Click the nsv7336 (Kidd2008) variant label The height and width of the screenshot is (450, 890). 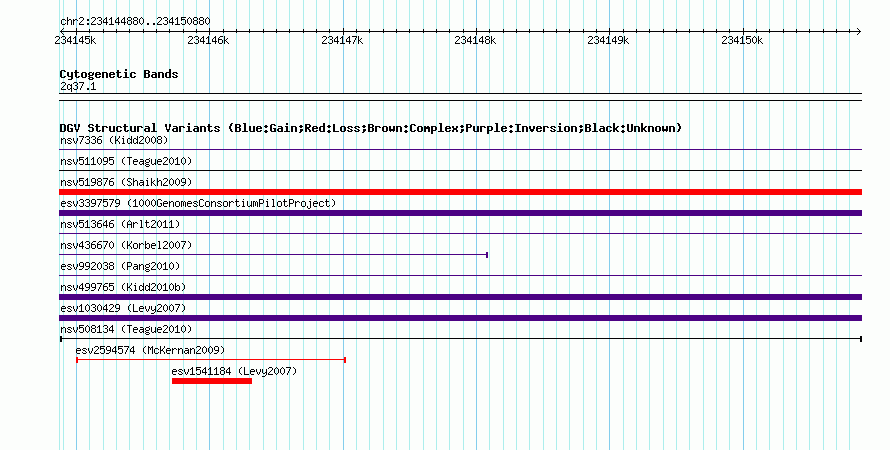[114, 140]
